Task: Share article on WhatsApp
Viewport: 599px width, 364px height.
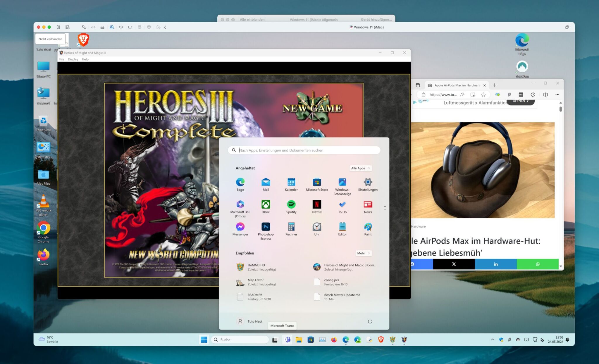Action: pos(538,264)
